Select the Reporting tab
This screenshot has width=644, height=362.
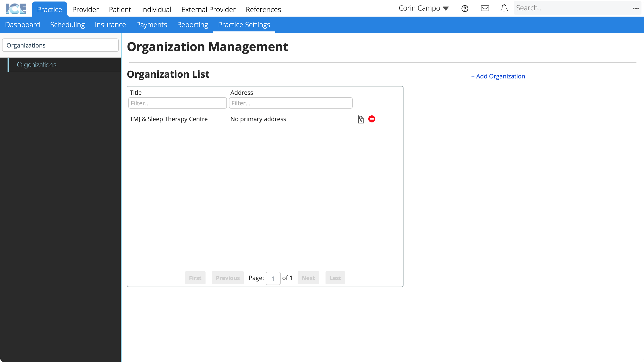pyautogui.click(x=192, y=24)
